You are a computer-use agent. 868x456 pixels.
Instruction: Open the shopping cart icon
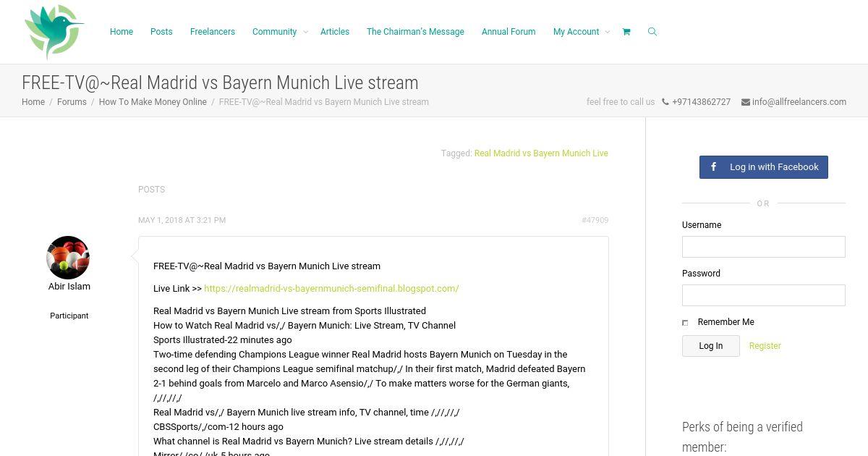click(x=626, y=32)
